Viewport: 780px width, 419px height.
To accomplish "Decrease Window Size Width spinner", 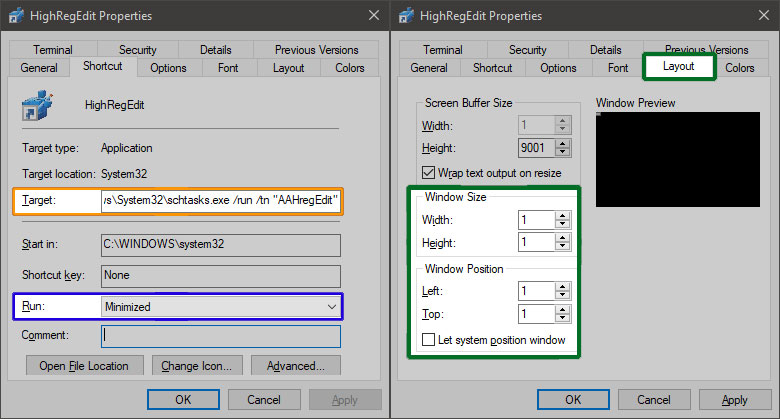I will [x=563, y=224].
